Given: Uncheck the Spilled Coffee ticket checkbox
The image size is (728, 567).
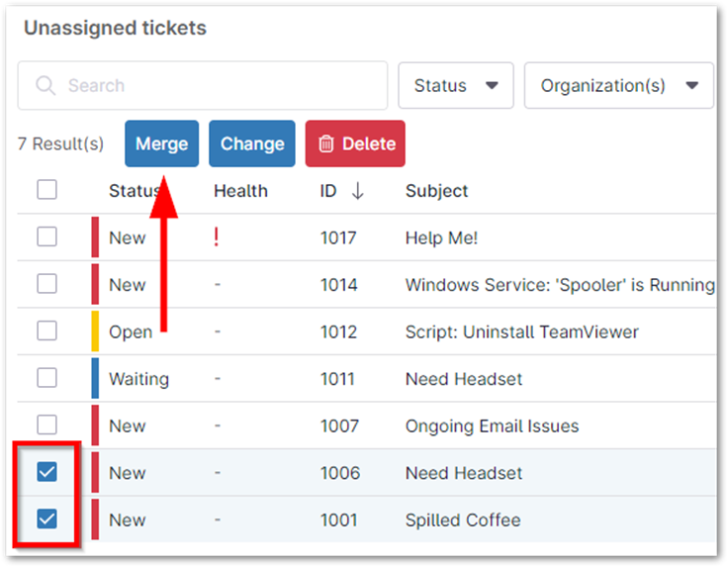Looking at the screenshot, I should (46, 519).
